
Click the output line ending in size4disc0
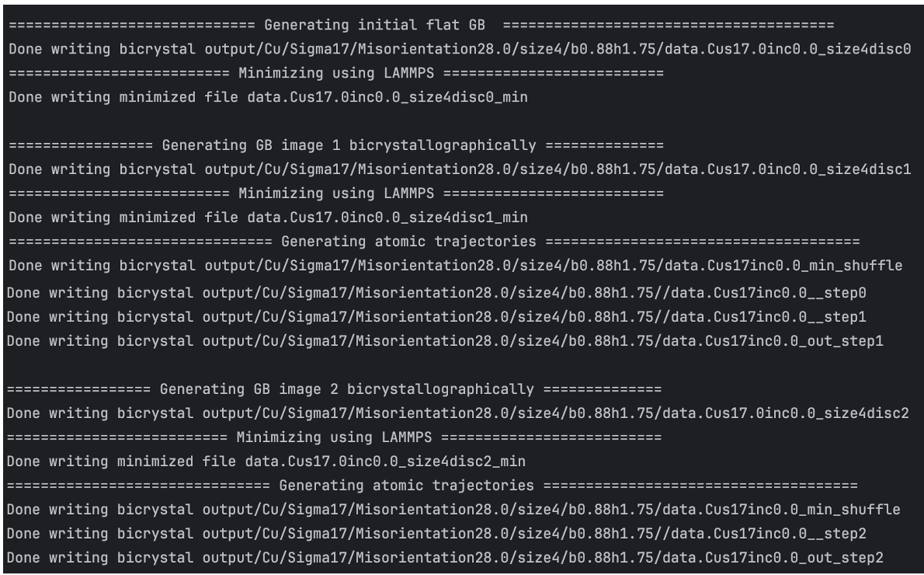[459, 49]
